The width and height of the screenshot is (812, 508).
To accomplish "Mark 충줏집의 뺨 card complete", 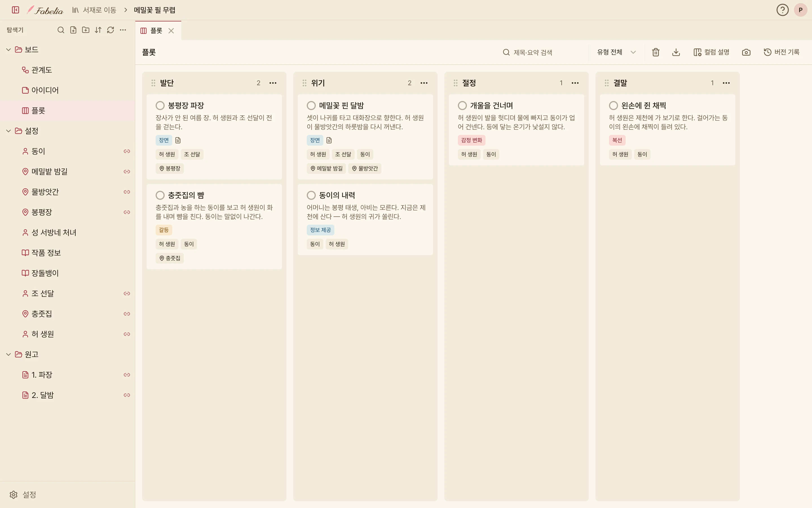I will pos(160,195).
